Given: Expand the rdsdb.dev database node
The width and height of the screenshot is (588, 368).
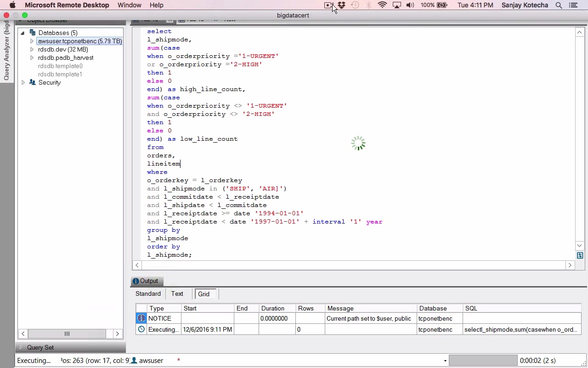Looking at the screenshot, I should click(x=32, y=50).
